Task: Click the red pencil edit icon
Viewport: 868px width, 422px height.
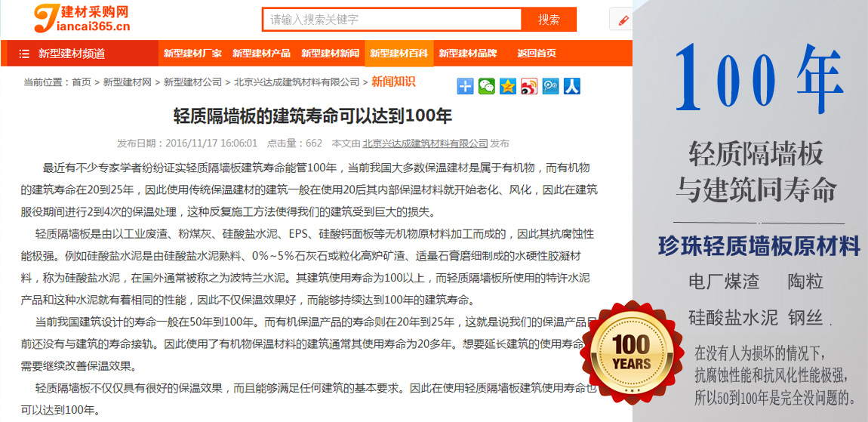Action: click(x=623, y=20)
